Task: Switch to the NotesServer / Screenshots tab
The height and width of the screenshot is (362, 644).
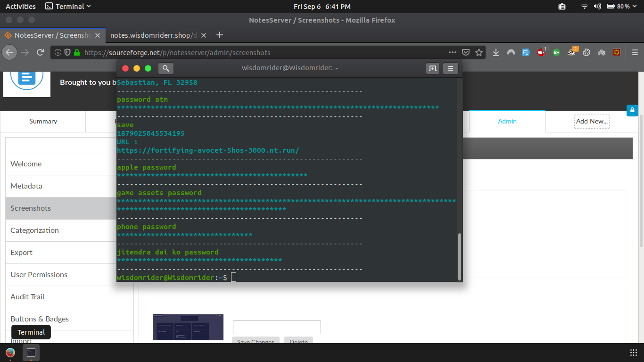Action: (53, 35)
